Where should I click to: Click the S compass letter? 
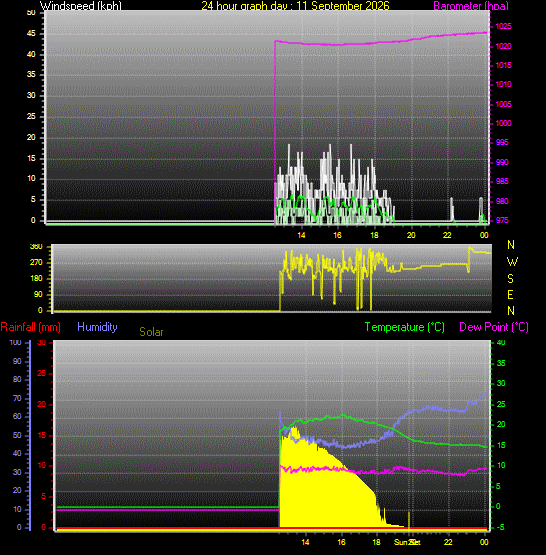(x=510, y=279)
